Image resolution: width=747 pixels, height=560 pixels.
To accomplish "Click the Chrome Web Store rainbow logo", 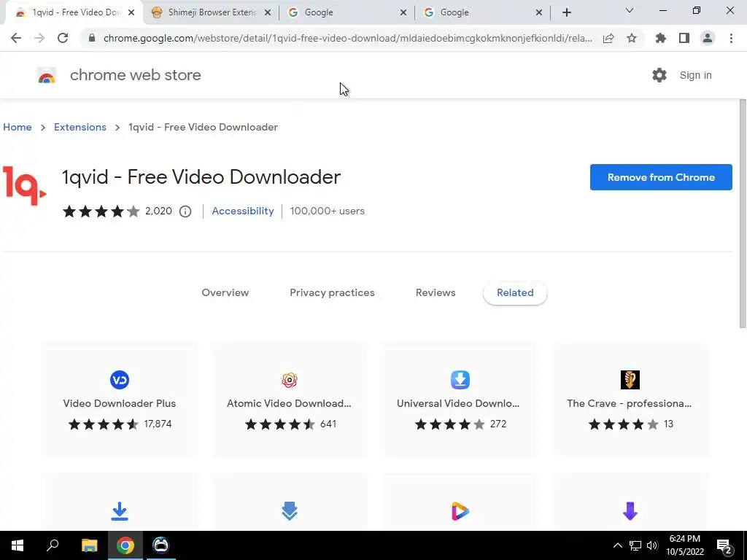I will pos(47,75).
